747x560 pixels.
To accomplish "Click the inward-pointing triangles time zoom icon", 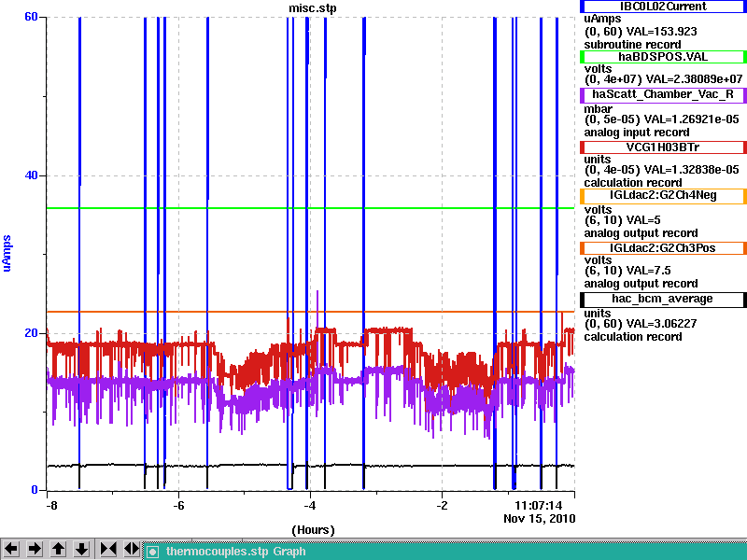I will tap(108, 549).
